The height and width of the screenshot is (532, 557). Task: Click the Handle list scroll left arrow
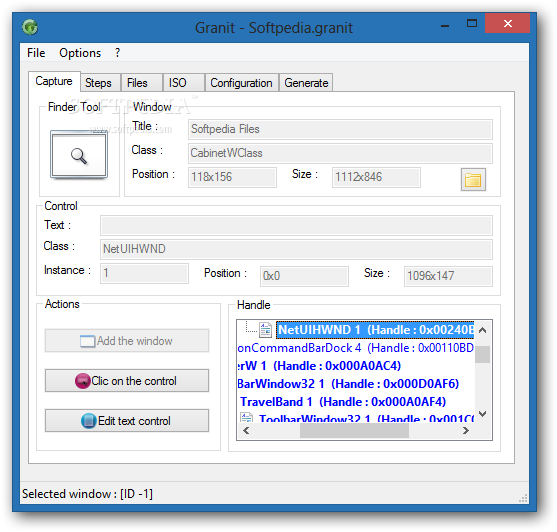click(246, 430)
